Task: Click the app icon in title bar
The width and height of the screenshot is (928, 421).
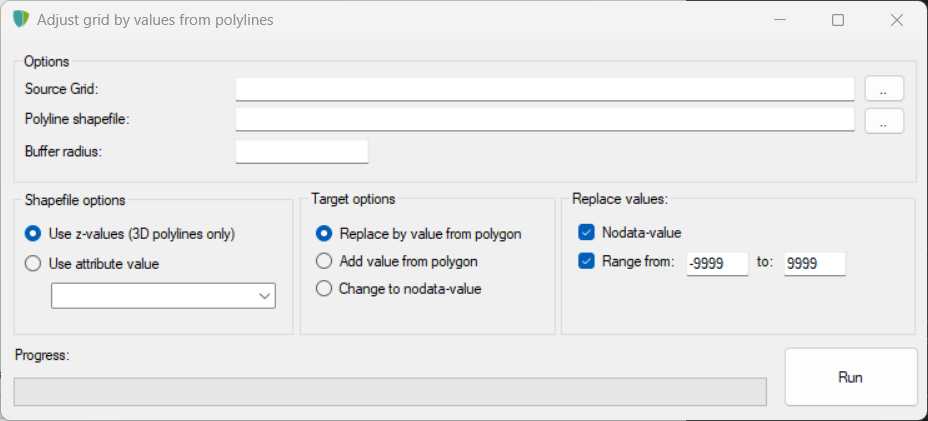Action: (20, 20)
